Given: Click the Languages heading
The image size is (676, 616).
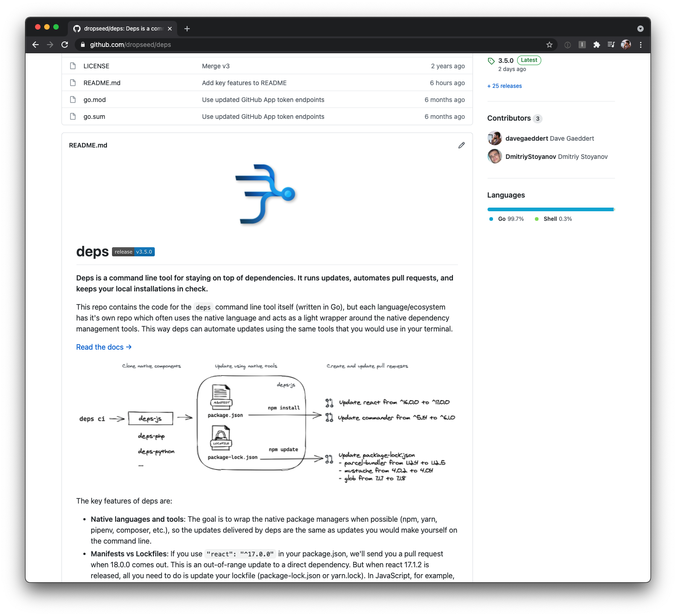Looking at the screenshot, I should 506,195.
